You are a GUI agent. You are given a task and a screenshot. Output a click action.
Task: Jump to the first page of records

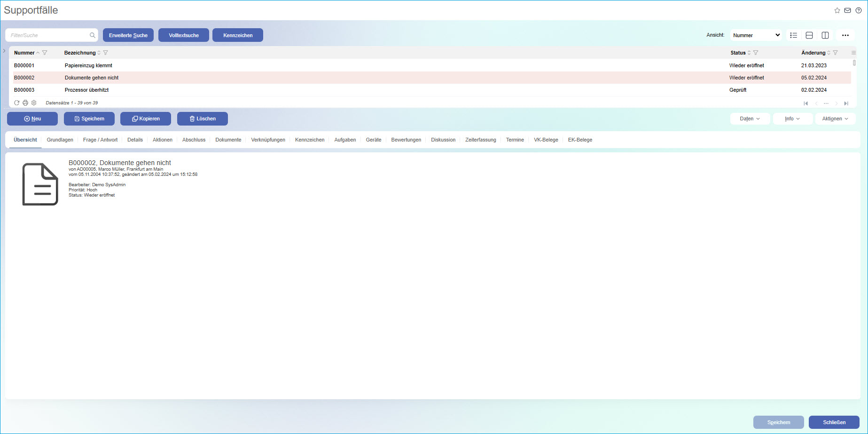(806, 103)
